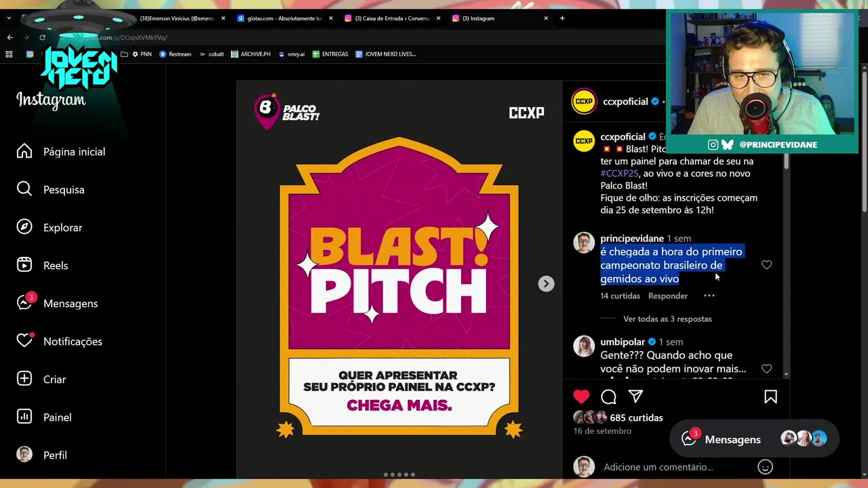The width and height of the screenshot is (868, 488).
Task: Open the #CCXP25 hashtag link
Action: coord(619,174)
